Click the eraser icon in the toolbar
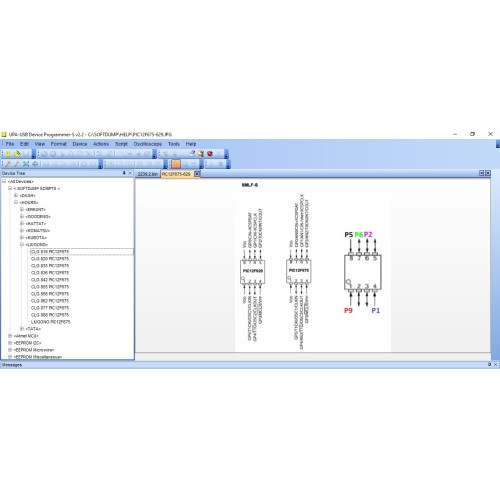This screenshot has width=500, height=500. pyautogui.click(x=192, y=154)
